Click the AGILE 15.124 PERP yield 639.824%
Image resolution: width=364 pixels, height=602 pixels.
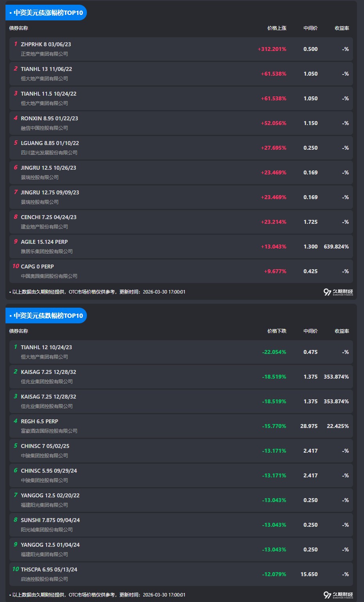point(336,247)
